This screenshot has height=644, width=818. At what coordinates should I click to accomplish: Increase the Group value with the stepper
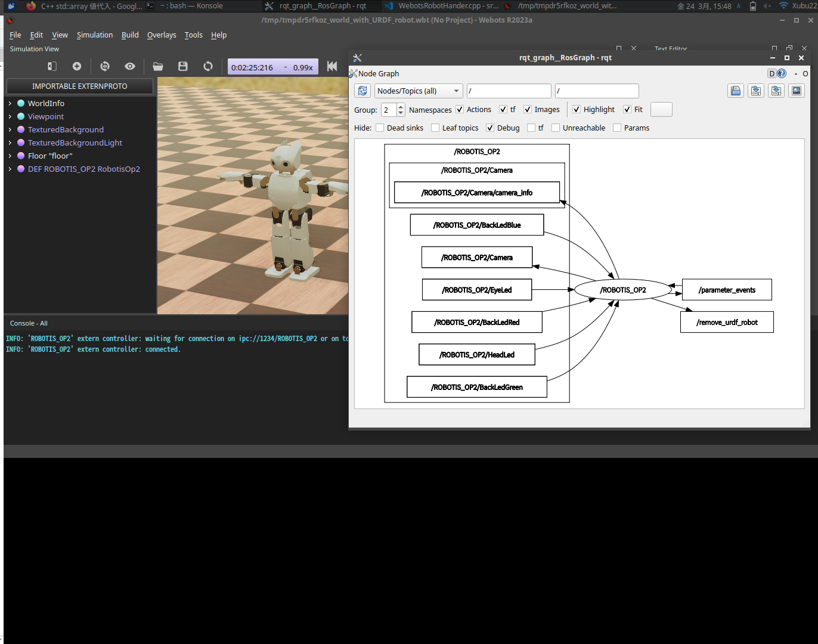(x=400, y=107)
